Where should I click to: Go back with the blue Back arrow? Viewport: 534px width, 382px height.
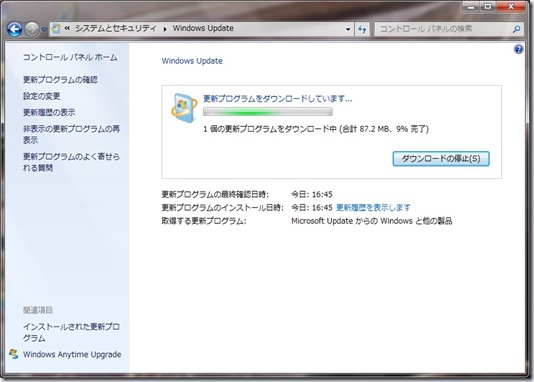15,30
